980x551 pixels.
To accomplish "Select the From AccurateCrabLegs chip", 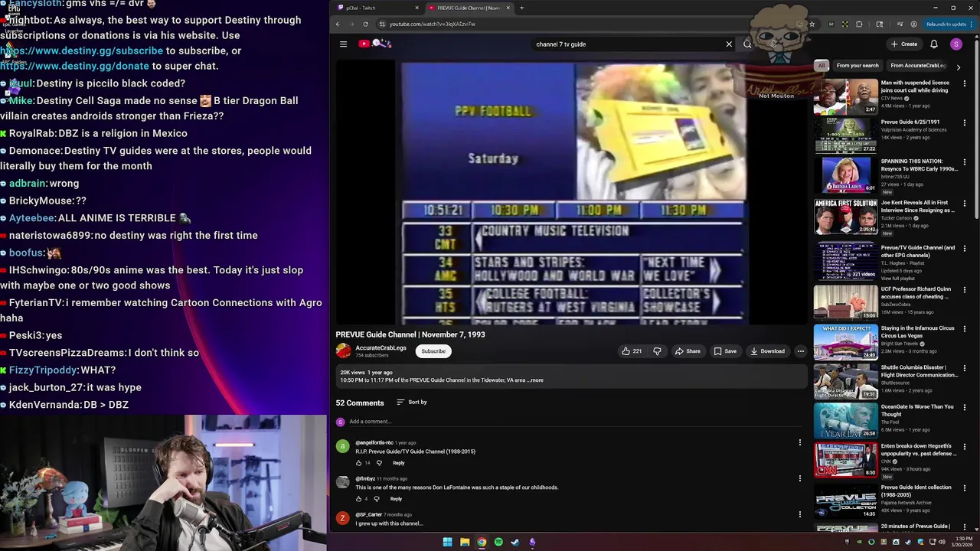I will click(918, 66).
